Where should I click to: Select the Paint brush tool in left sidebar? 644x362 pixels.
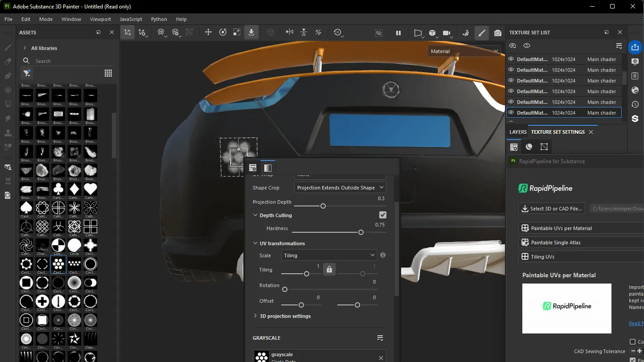pos(8,47)
